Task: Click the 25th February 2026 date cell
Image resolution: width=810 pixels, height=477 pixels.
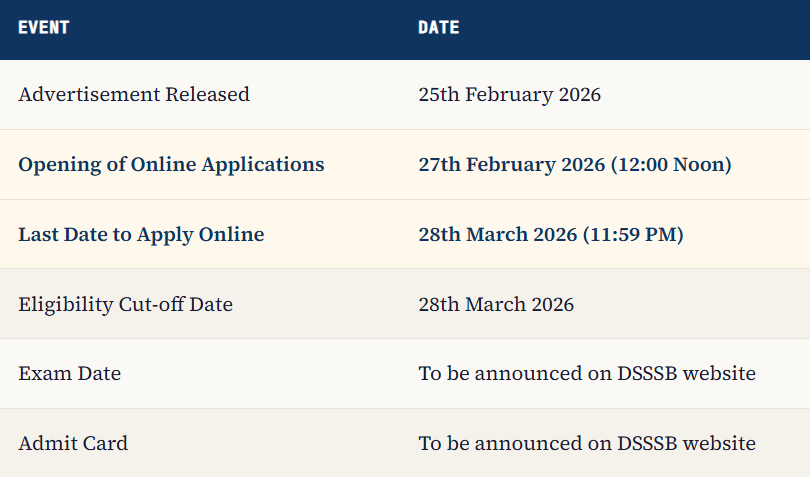Action: point(509,95)
